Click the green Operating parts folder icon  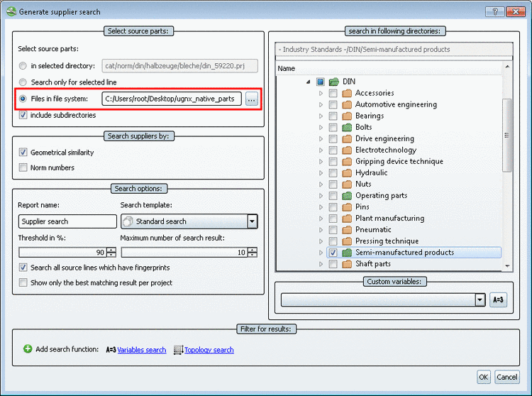tap(347, 195)
